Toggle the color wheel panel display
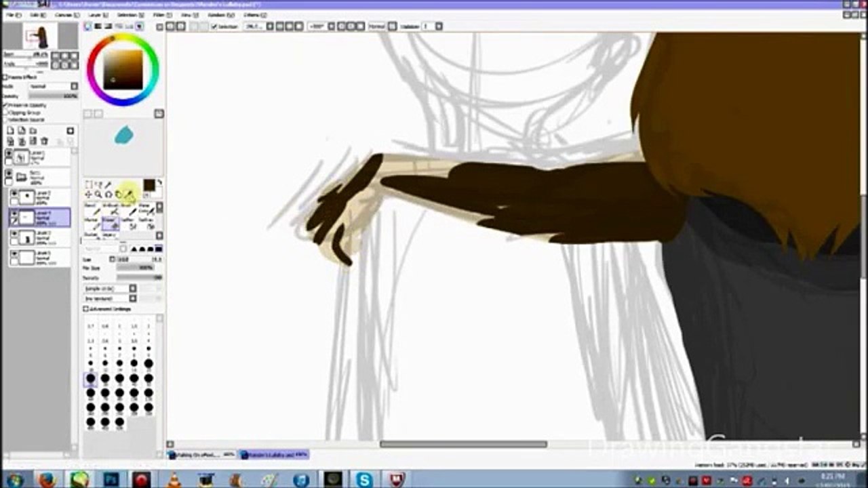Image resolution: width=868 pixels, height=488 pixels. pyautogui.click(x=88, y=26)
